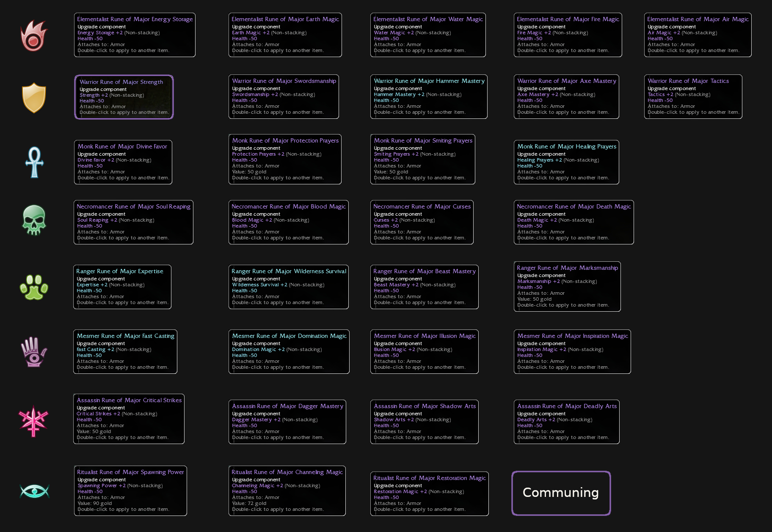
Task: Click the Elementalist flame profession icon
Action: (34, 36)
